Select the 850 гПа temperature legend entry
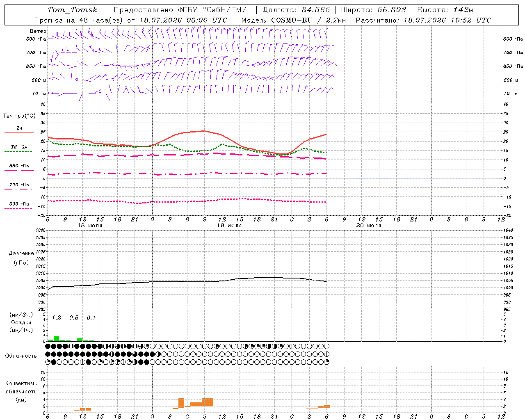Image resolution: width=525 pixels, height=420 pixels. coord(19,168)
